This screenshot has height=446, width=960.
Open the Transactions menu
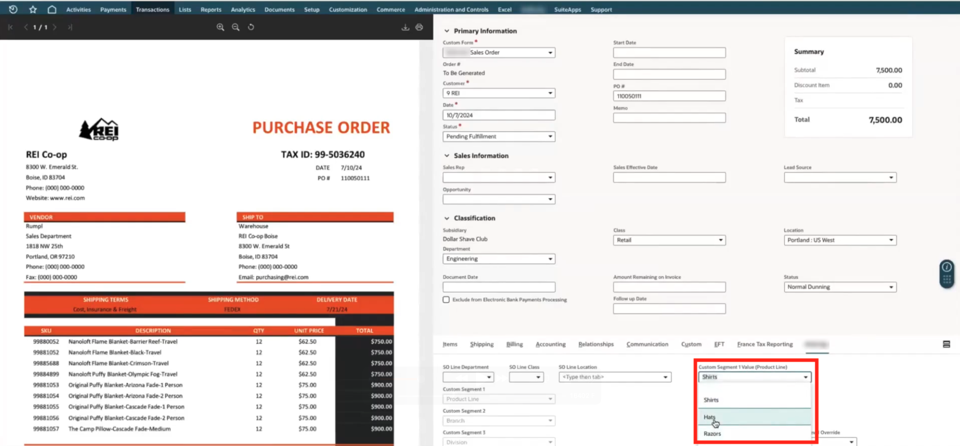[x=152, y=10]
